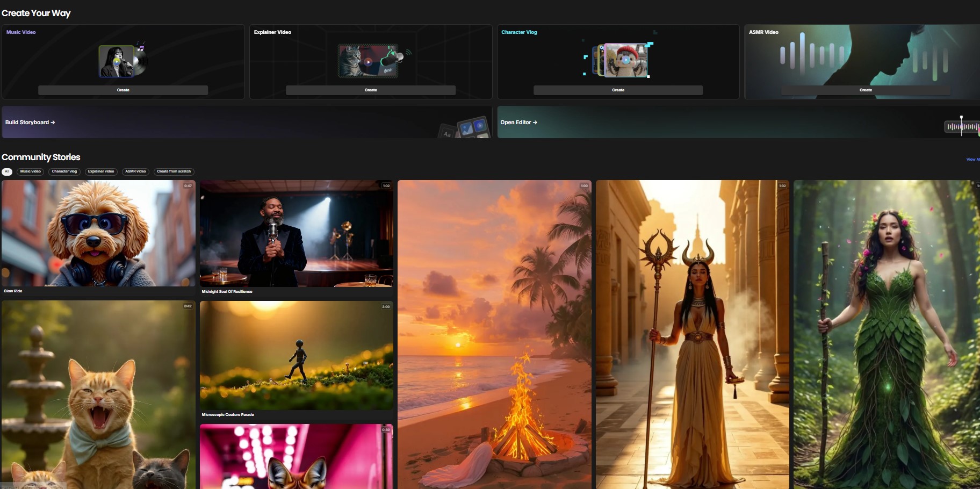Filter stories by Explainer video

click(x=101, y=171)
